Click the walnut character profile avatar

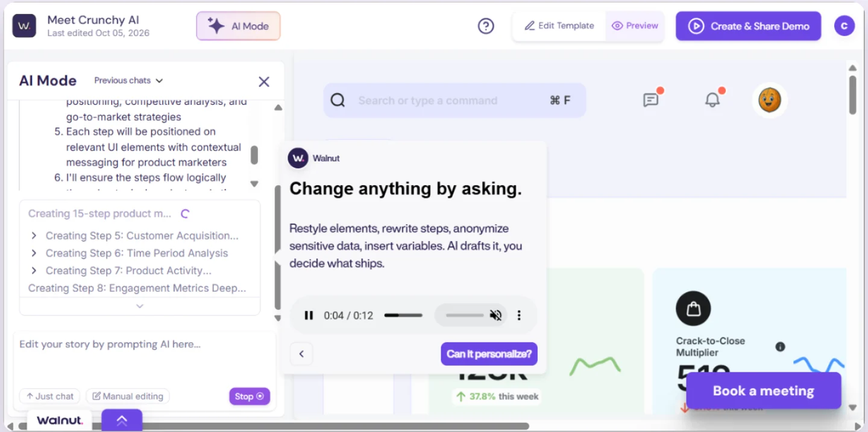point(770,100)
